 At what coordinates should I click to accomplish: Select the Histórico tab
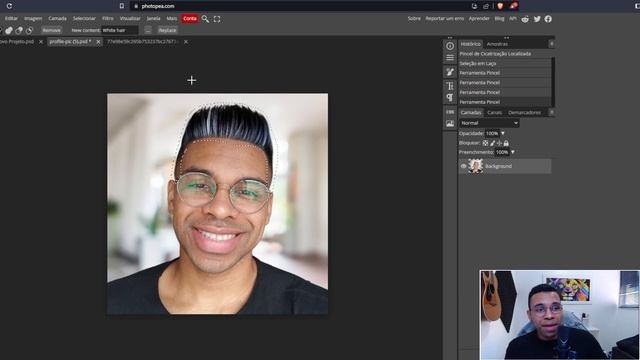[471, 44]
